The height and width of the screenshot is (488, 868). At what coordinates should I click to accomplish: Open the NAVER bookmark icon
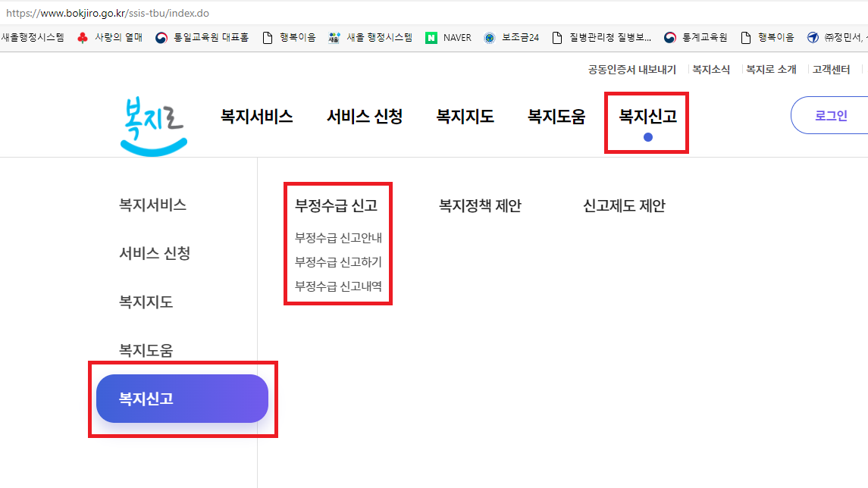coord(431,37)
